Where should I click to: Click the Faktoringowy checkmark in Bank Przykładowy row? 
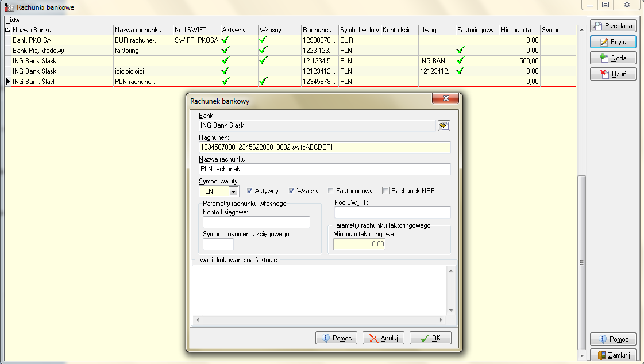[461, 50]
